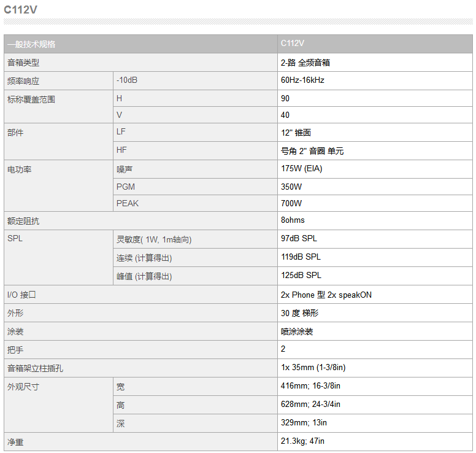Select the '60Hz-16kHz' value
Screen dimensions: 476x453
coord(302,80)
